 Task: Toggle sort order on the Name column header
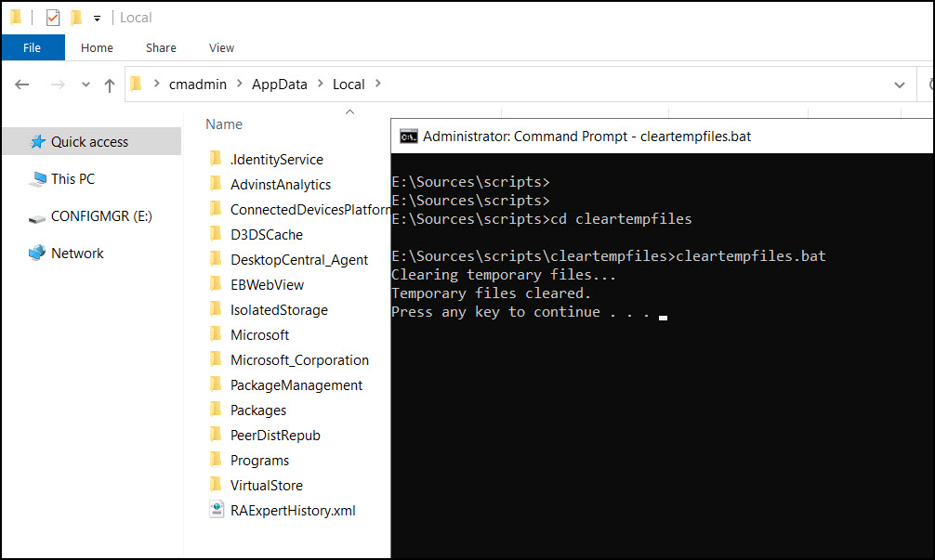[x=223, y=124]
